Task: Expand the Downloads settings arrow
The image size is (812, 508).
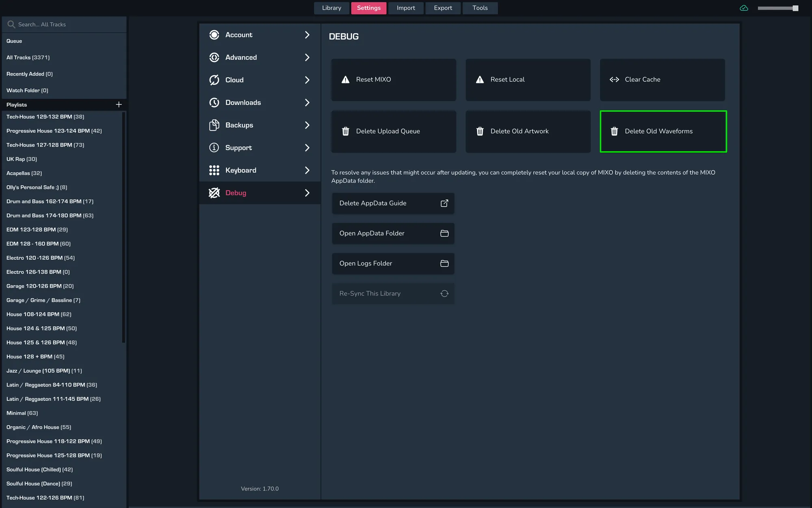Action: (307, 102)
